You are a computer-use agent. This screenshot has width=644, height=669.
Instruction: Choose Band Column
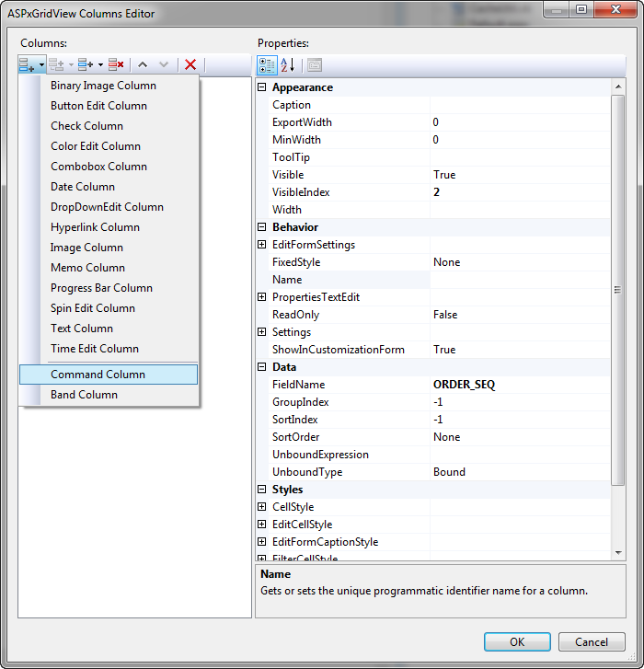(84, 395)
